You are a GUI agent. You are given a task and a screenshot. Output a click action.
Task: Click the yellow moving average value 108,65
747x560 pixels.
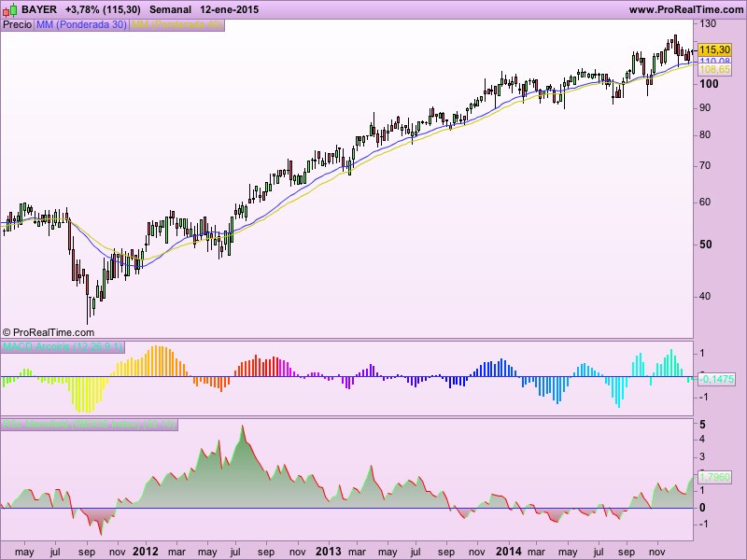click(x=714, y=69)
